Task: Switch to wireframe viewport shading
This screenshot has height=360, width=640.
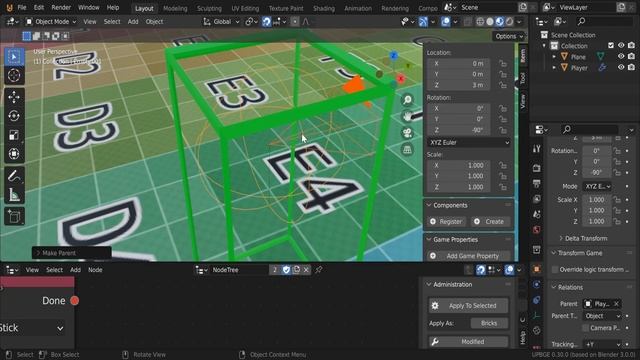Action: [480, 22]
